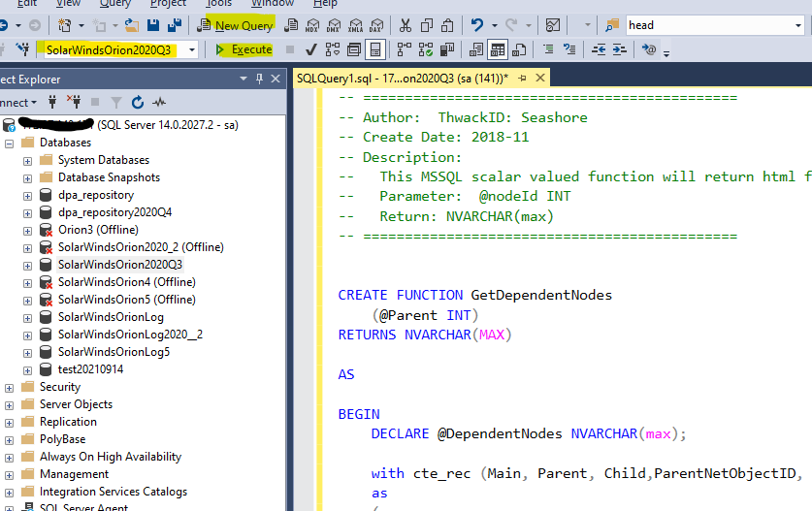This screenshot has height=511, width=812.
Task: Click the Copy icon
Action: pos(427,25)
